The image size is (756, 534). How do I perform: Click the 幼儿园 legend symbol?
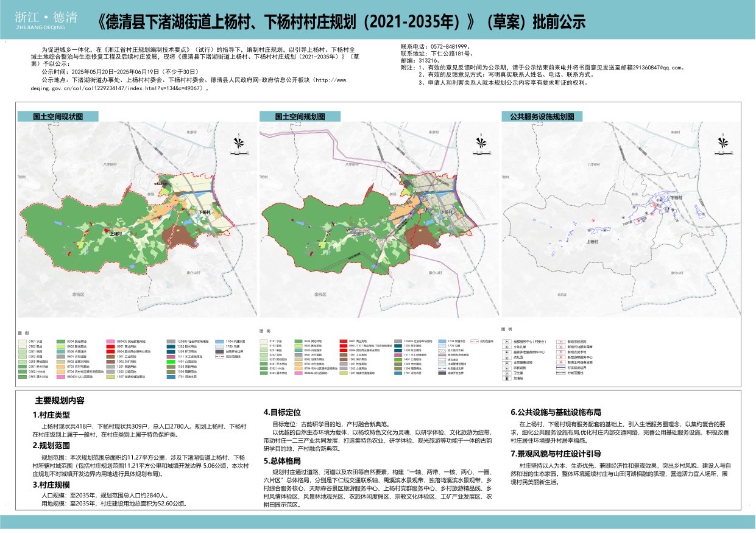click(x=507, y=357)
